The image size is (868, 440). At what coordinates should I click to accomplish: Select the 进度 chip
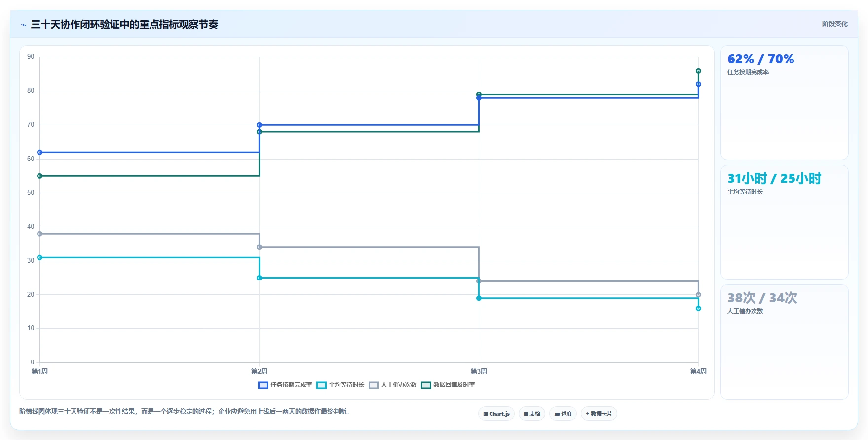coord(563,414)
